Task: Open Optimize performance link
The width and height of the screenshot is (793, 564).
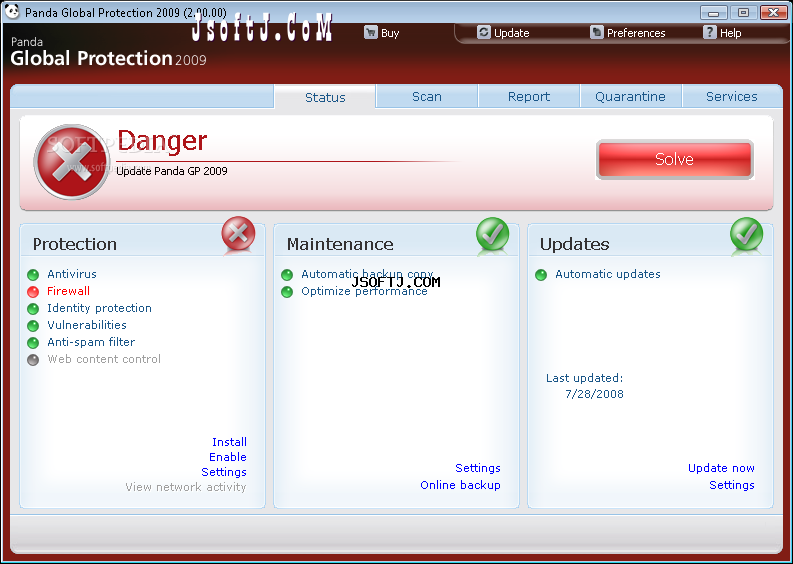Action: pyautogui.click(x=364, y=291)
